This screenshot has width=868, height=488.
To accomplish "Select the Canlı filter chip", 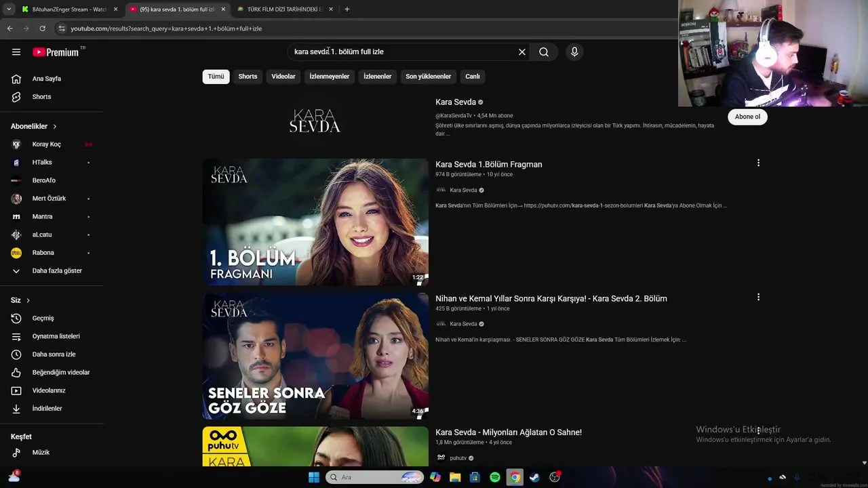I will point(473,77).
